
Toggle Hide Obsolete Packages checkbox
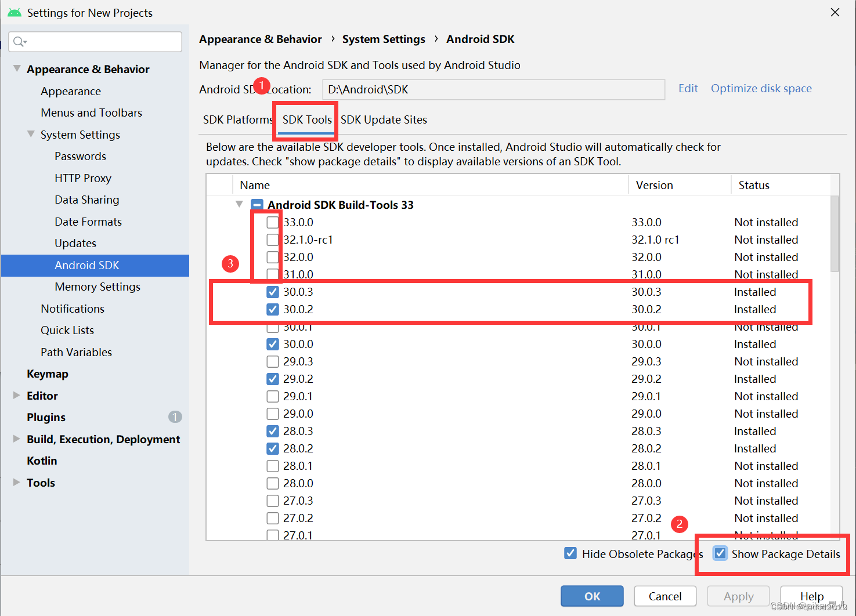(x=570, y=553)
